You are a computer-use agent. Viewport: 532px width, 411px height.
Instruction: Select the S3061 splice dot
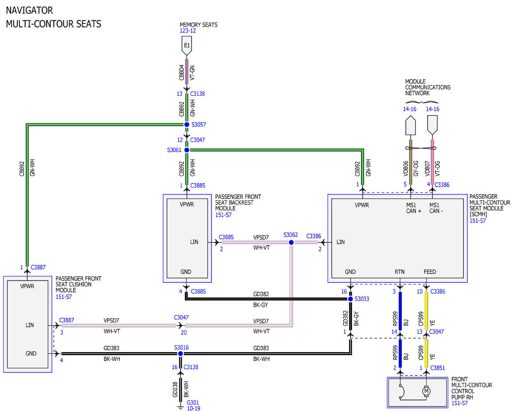pos(187,150)
